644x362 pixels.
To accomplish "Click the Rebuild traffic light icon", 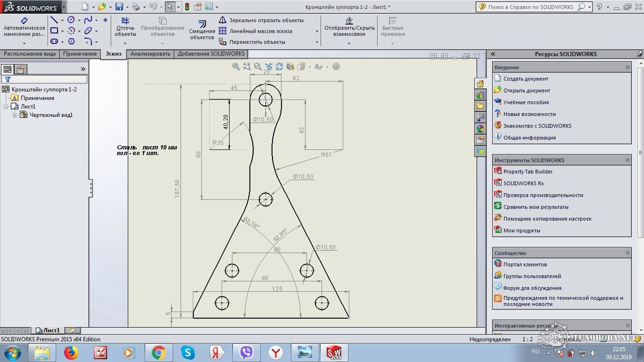I will click(187, 7).
